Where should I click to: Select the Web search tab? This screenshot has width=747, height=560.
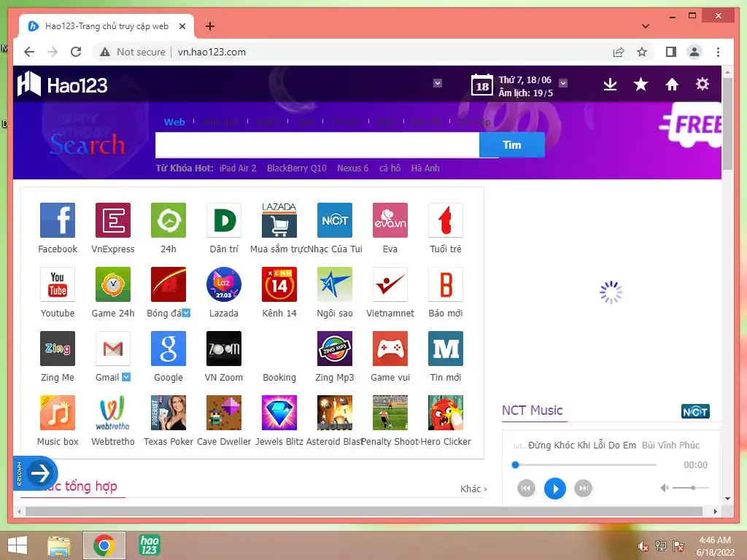click(174, 122)
